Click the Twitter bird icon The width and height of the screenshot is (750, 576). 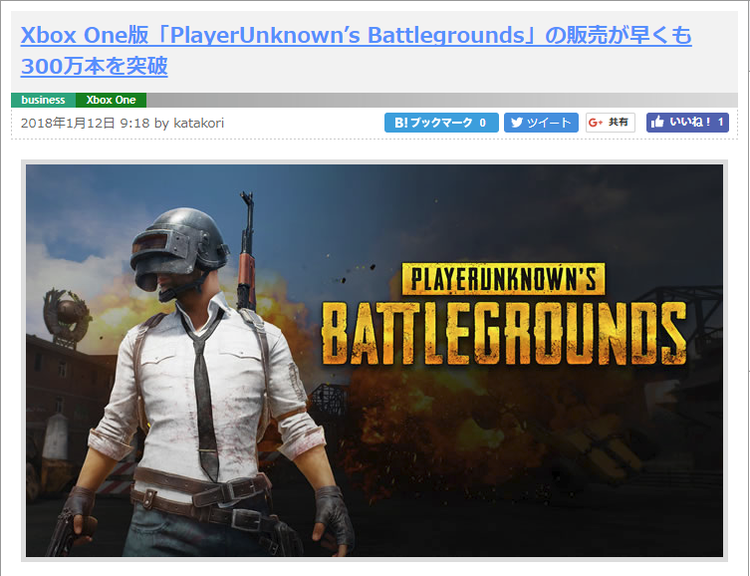517,122
